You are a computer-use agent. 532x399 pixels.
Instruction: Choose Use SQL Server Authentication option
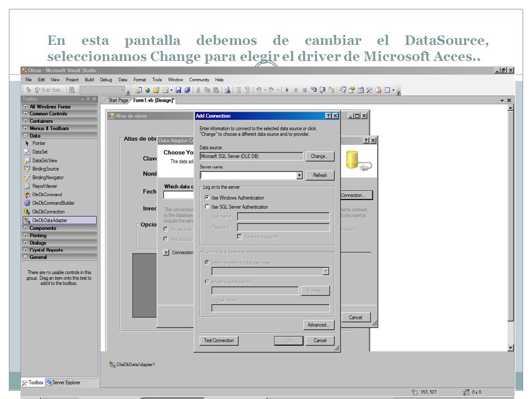[x=207, y=207]
